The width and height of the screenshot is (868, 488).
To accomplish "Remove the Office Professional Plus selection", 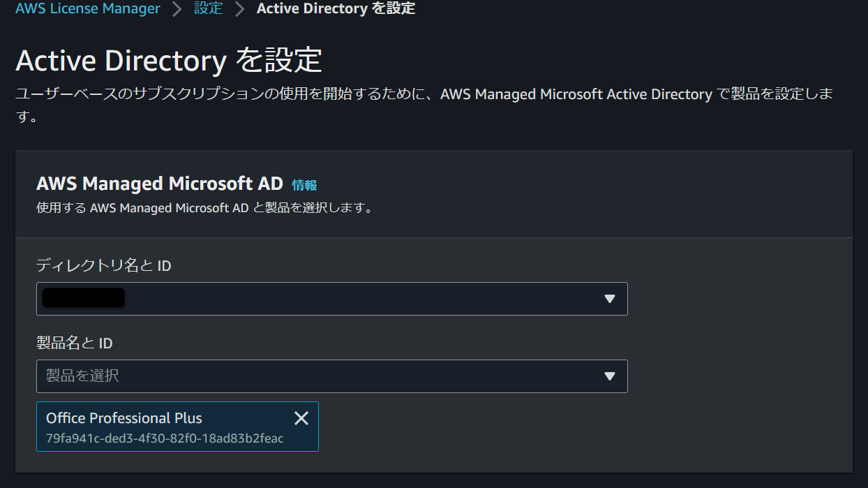I will coord(301,418).
